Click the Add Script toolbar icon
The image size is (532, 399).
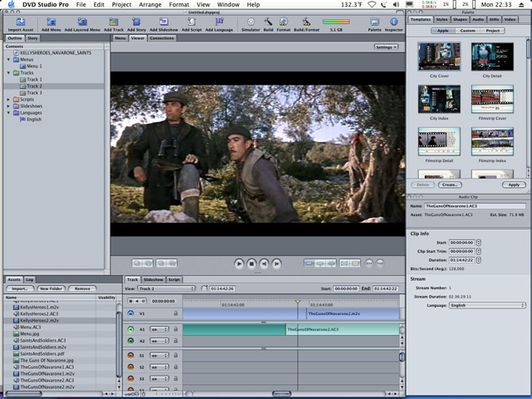(x=192, y=22)
